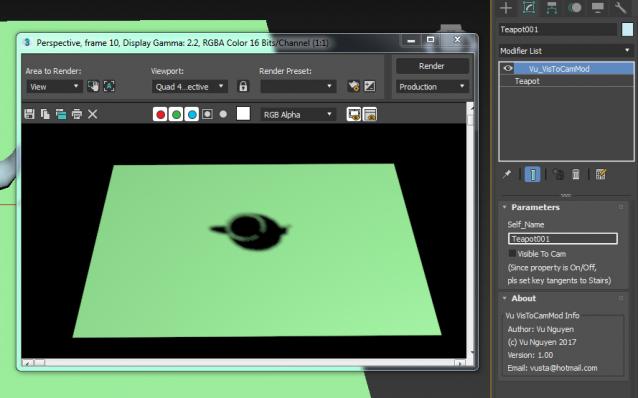The width and height of the screenshot is (638, 398).
Task: Toggle Show End Result button
Action: point(533,175)
